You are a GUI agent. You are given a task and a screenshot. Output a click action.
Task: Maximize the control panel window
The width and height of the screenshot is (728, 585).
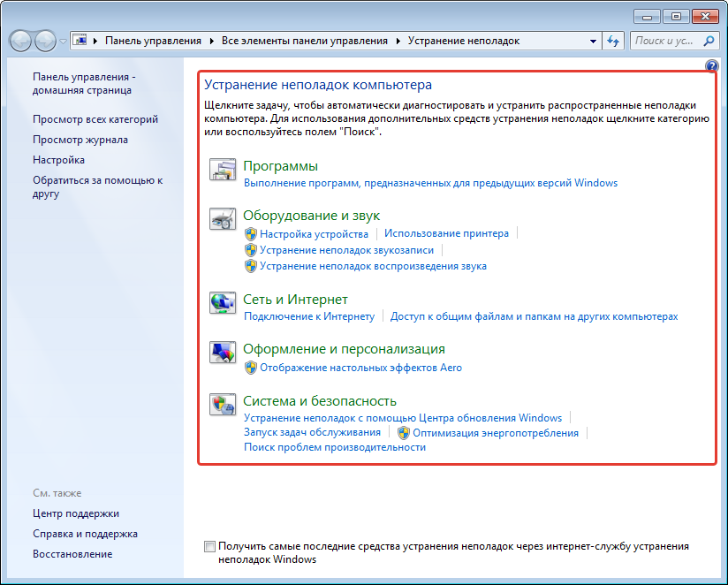click(676, 17)
